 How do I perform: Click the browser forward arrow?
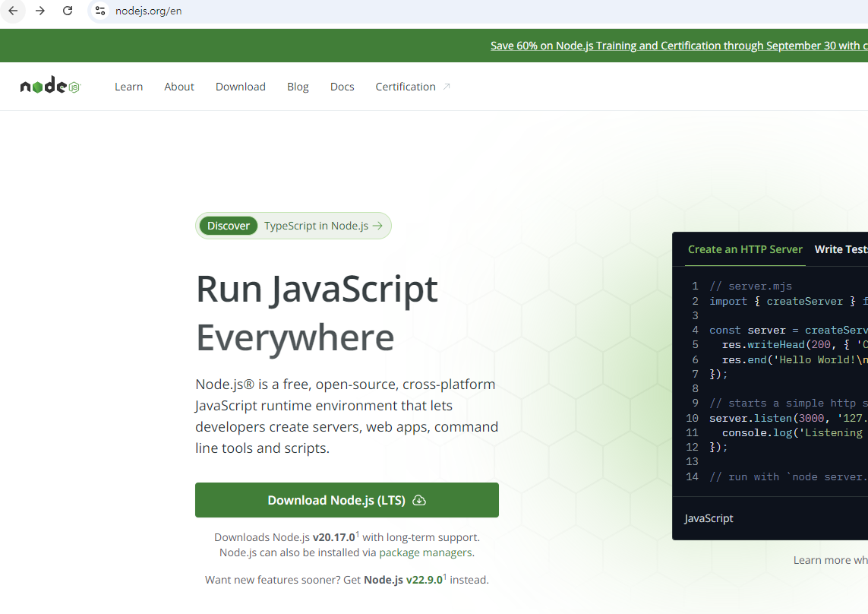pos(40,11)
